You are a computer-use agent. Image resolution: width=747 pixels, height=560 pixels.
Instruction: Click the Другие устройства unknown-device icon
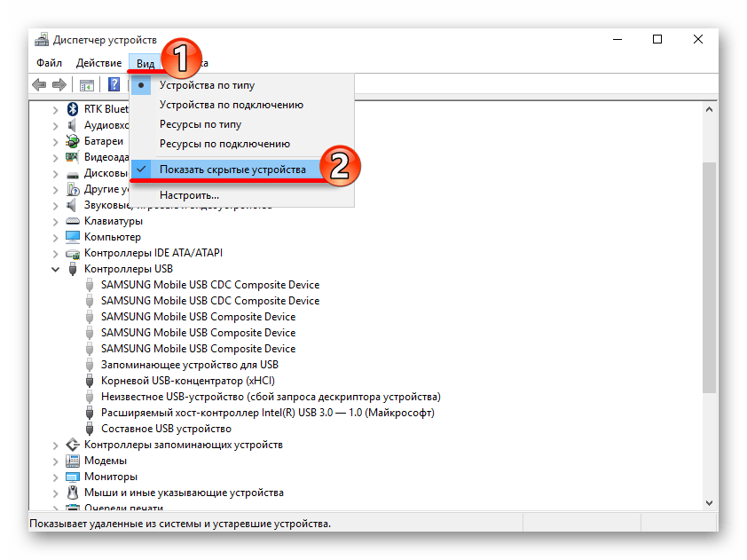[x=73, y=189]
